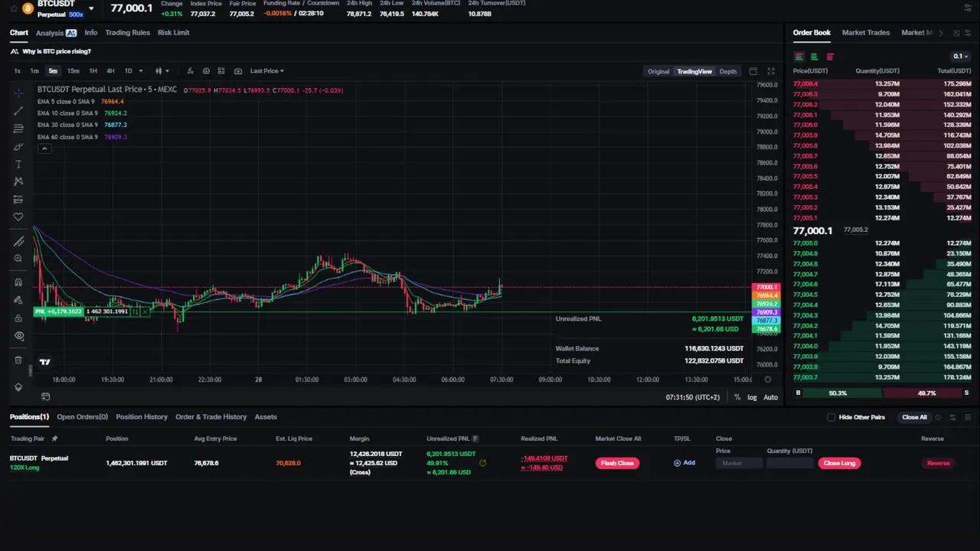The width and height of the screenshot is (980, 551).
Task: Open the Trading Rules tab
Action: (x=127, y=33)
